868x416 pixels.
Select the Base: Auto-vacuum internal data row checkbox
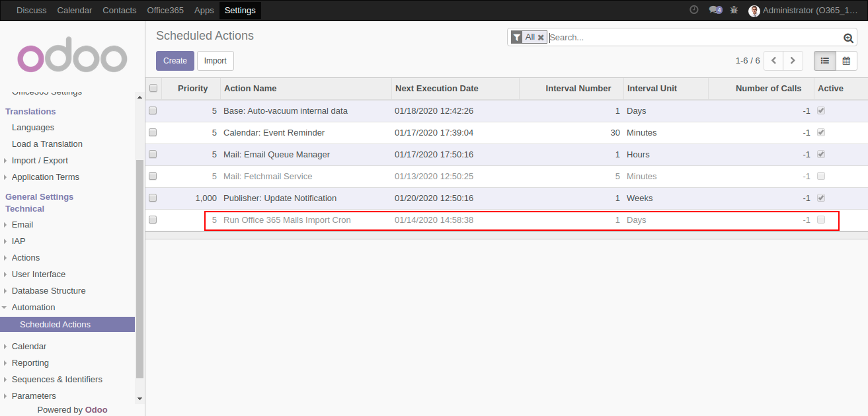(153, 110)
